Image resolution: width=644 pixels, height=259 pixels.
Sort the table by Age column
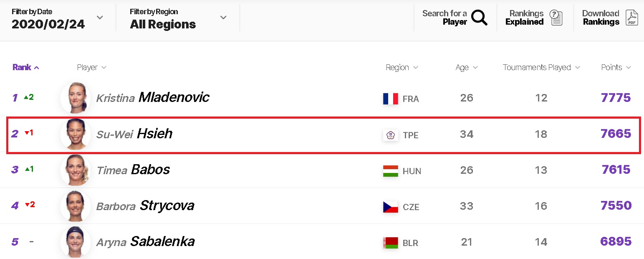(x=467, y=67)
